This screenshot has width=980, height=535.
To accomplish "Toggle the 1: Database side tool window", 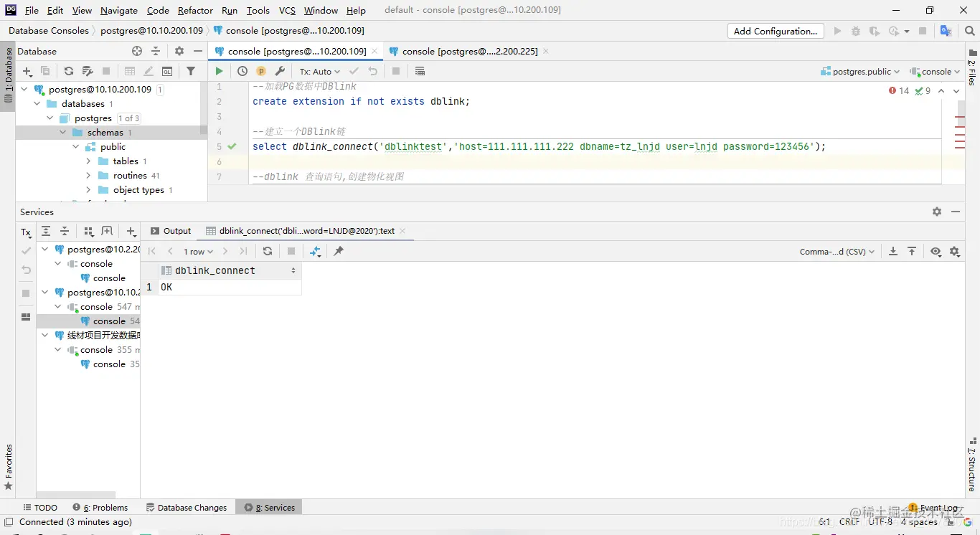I will pyautogui.click(x=8, y=75).
